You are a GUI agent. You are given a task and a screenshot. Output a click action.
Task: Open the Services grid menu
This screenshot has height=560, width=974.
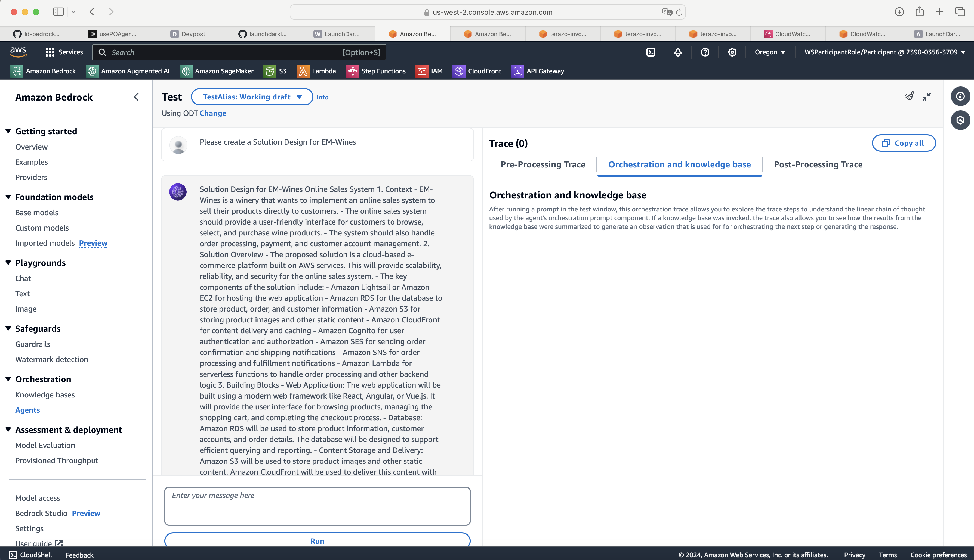[64, 52]
